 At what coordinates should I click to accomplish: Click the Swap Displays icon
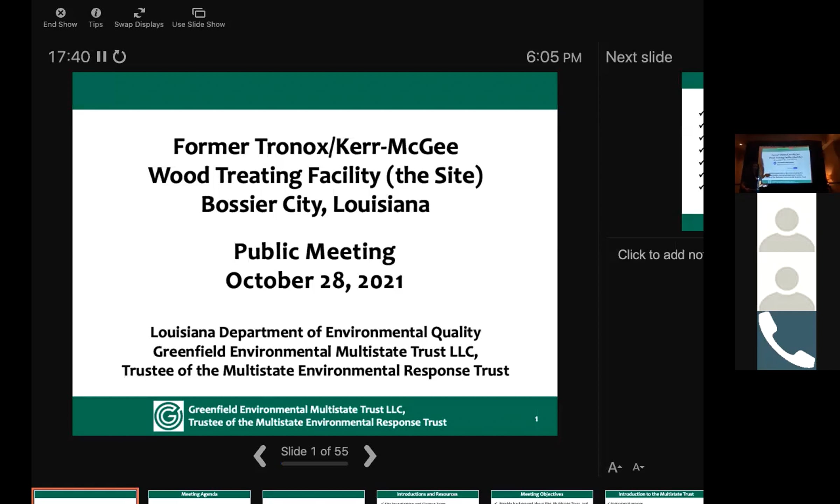coord(139,13)
